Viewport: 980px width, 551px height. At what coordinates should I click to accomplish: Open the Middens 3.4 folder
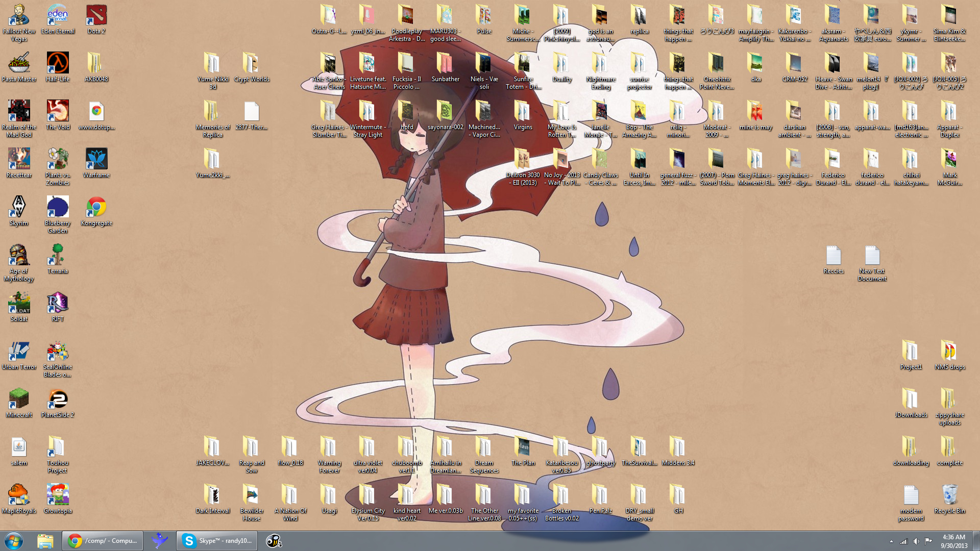[678, 451]
